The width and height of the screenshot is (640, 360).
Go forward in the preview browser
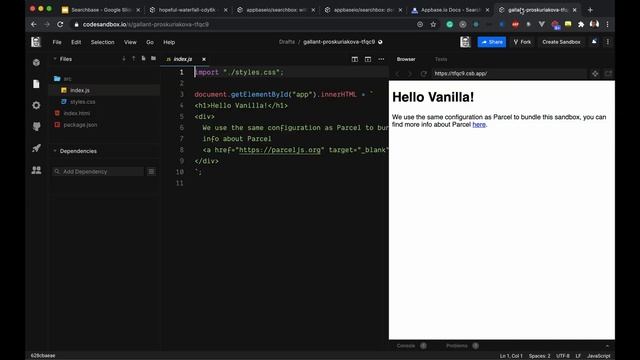point(410,73)
